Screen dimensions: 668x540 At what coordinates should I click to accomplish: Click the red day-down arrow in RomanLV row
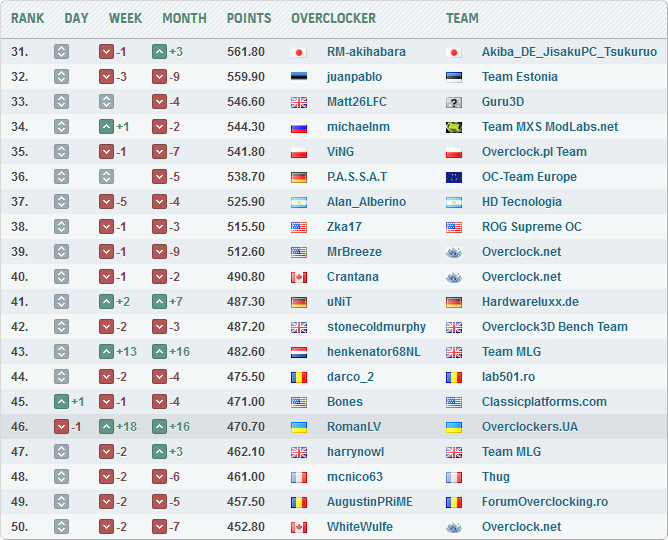(61, 427)
